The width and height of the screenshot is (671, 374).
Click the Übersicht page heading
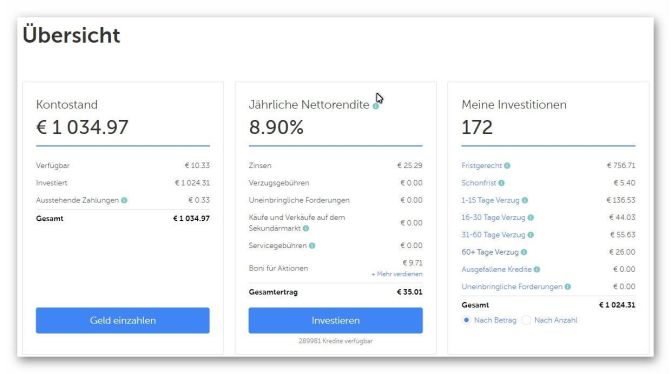[71, 35]
